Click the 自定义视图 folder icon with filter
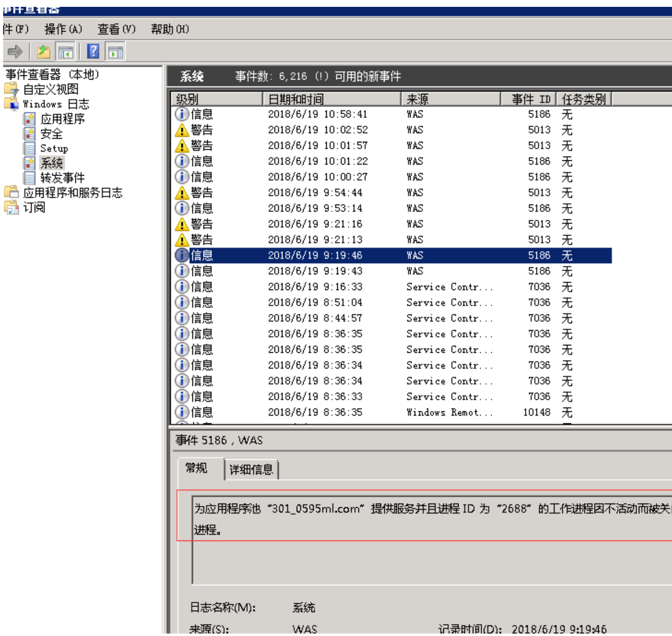This screenshot has height=636, width=672. (11, 89)
